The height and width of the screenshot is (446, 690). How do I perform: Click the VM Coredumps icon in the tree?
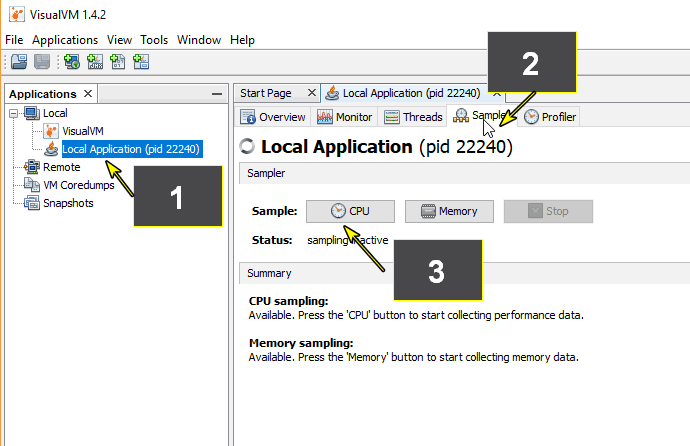32,185
